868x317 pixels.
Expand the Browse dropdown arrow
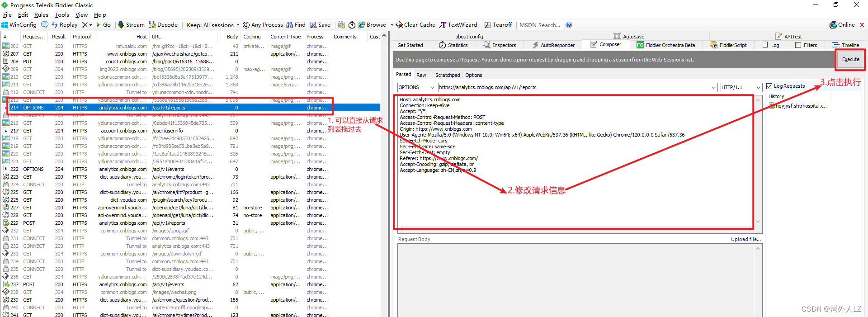(392, 25)
